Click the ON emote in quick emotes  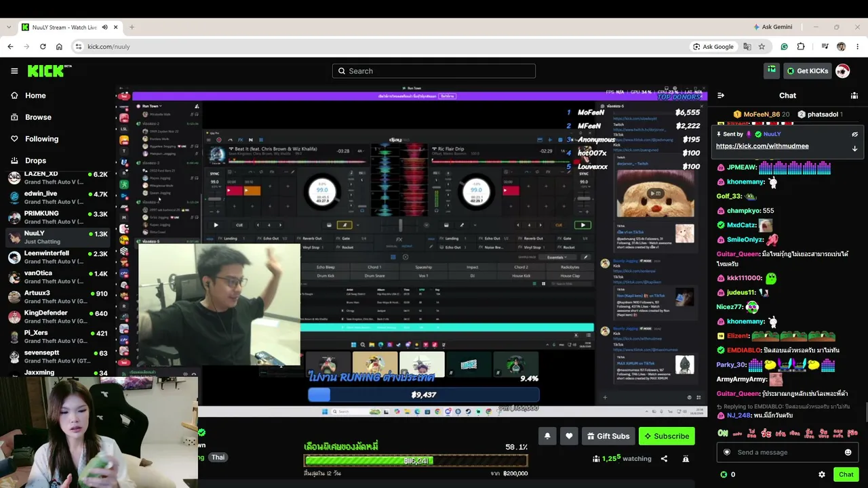723,432
